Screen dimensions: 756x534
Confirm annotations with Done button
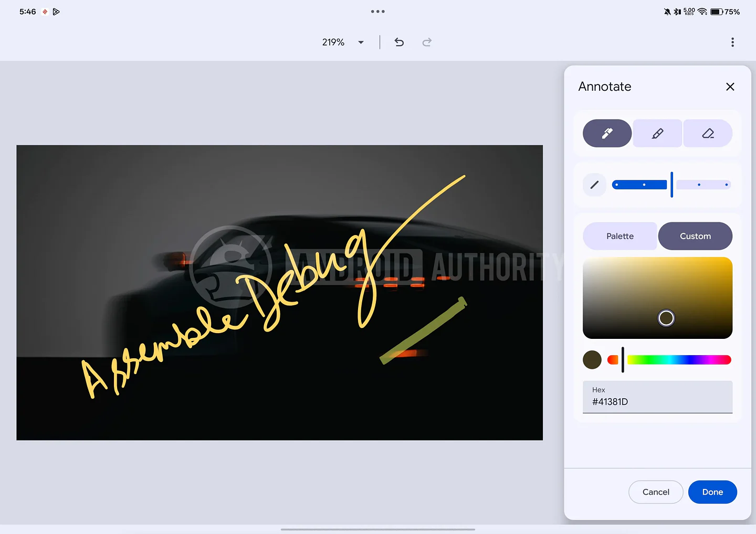pyautogui.click(x=712, y=492)
